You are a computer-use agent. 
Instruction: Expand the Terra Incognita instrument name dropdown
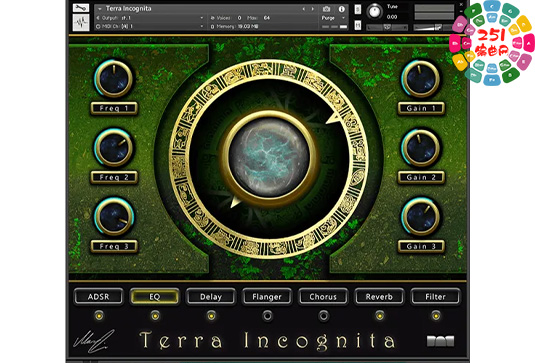[x=100, y=9]
